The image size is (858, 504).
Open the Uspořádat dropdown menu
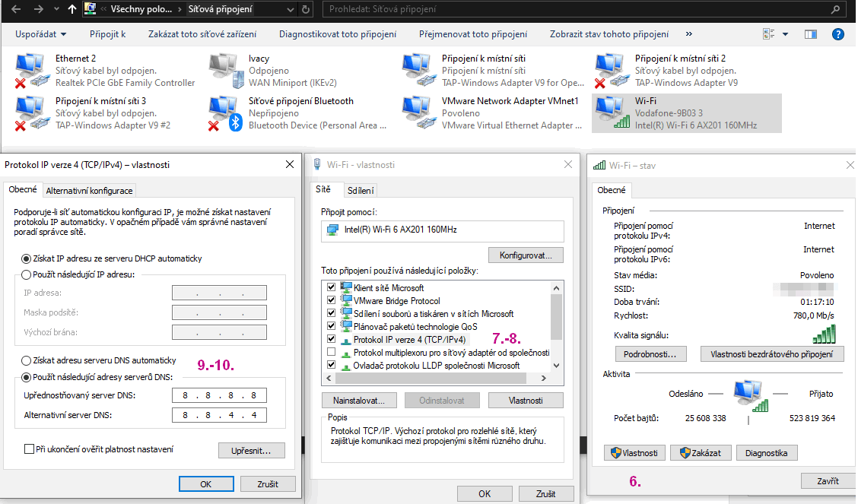coord(40,34)
